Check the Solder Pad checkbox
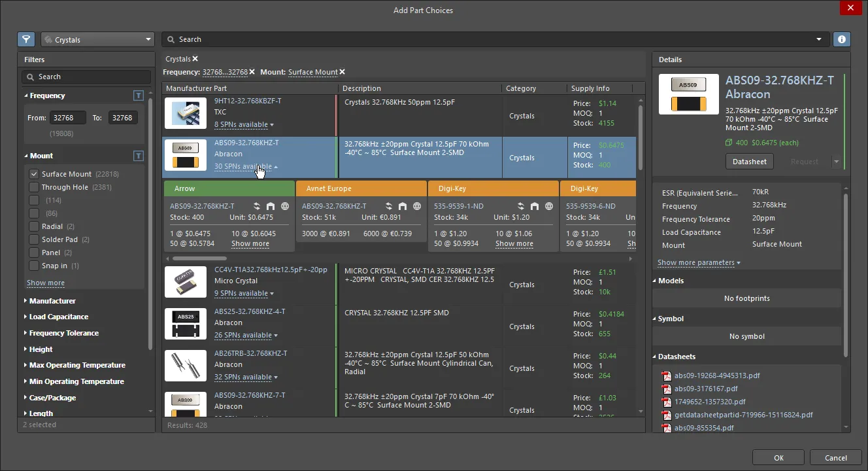 [x=34, y=239]
